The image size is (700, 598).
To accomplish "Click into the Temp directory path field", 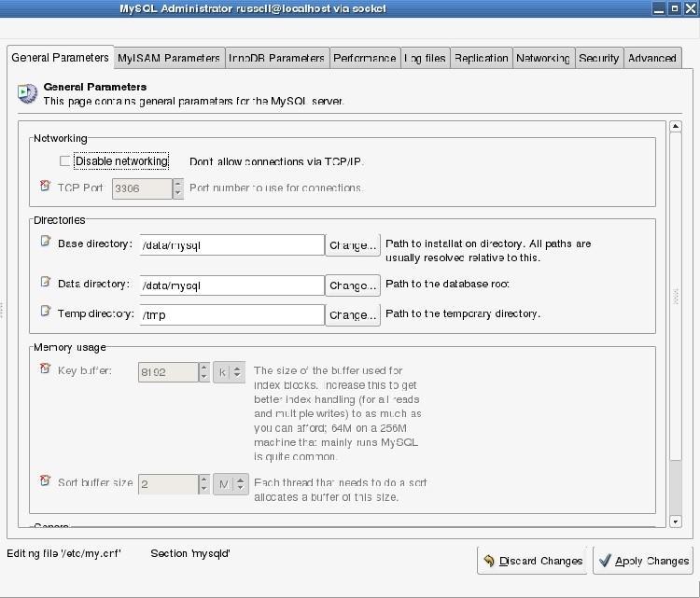I will 231,314.
